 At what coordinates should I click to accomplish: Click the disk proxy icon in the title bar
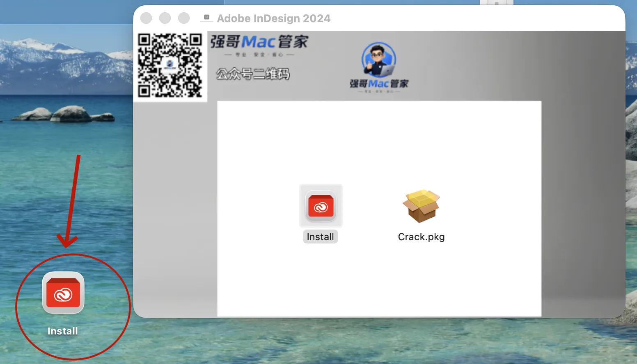pyautogui.click(x=207, y=18)
